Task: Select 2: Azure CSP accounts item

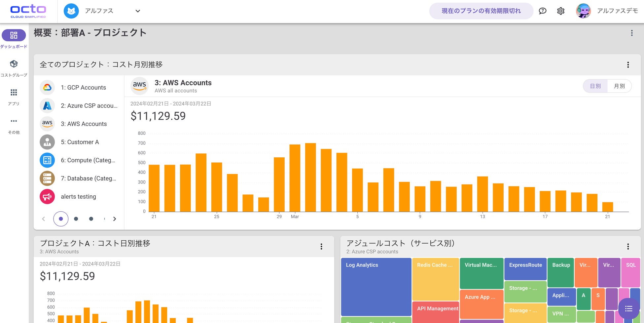Action: pyautogui.click(x=89, y=106)
